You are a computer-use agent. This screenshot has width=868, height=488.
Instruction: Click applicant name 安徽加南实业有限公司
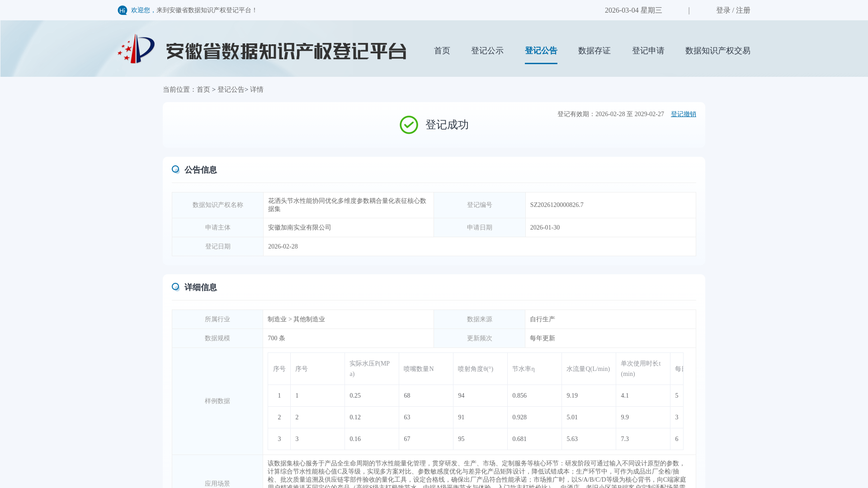tap(299, 228)
